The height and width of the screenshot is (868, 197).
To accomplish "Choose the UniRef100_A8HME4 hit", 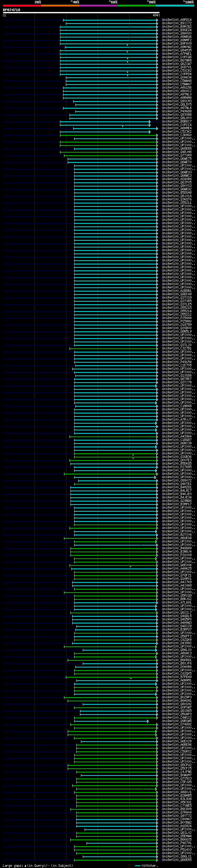I will tap(177, 128).
